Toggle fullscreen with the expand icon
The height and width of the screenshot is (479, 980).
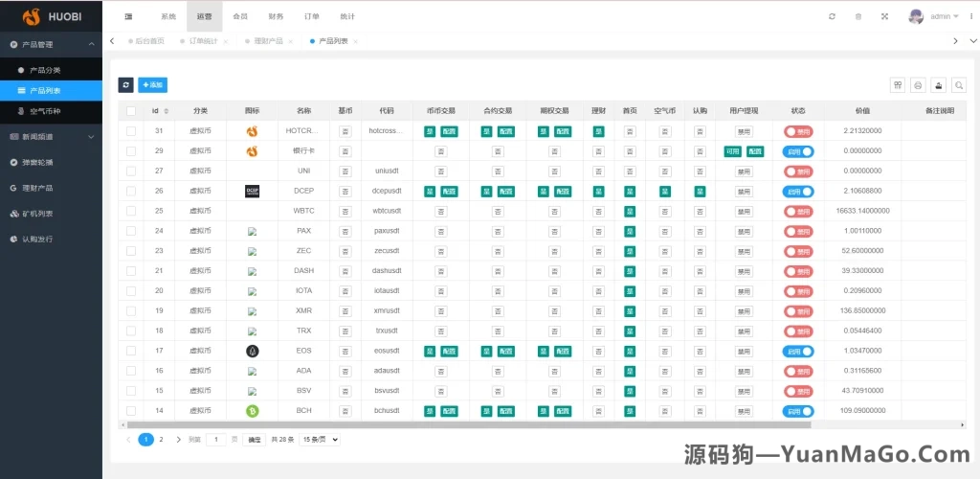(x=884, y=17)
